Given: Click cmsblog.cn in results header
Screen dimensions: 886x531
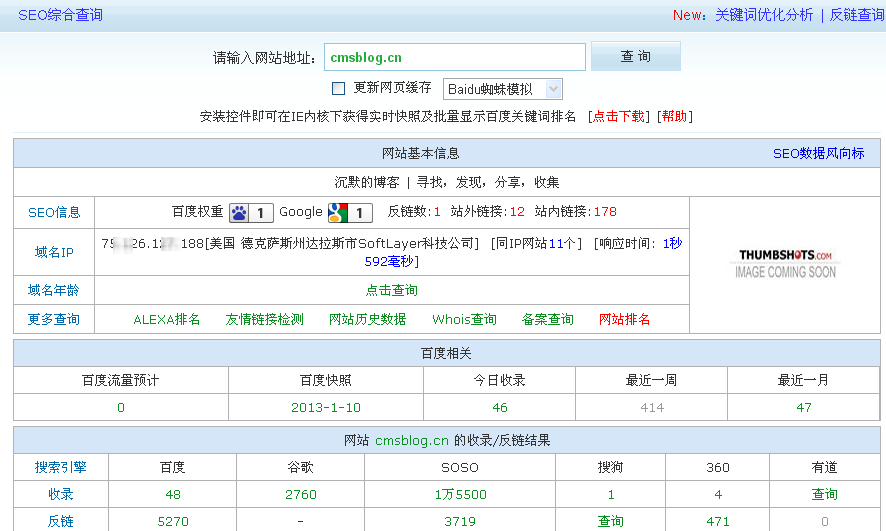Looking at the screenshot, I should coord(412,441).
